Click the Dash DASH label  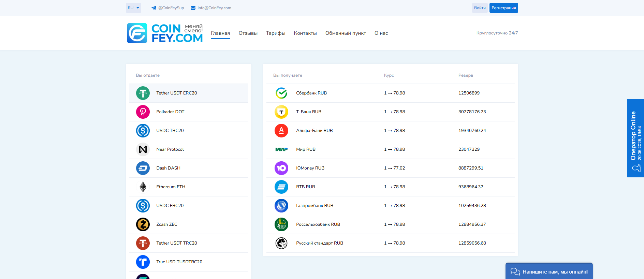point(168,168)
